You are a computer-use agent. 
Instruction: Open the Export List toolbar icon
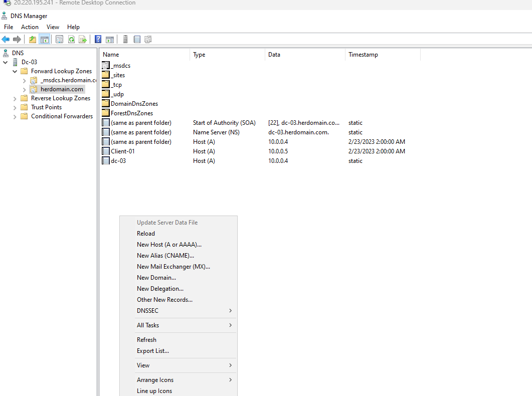(x=83, y=39)
